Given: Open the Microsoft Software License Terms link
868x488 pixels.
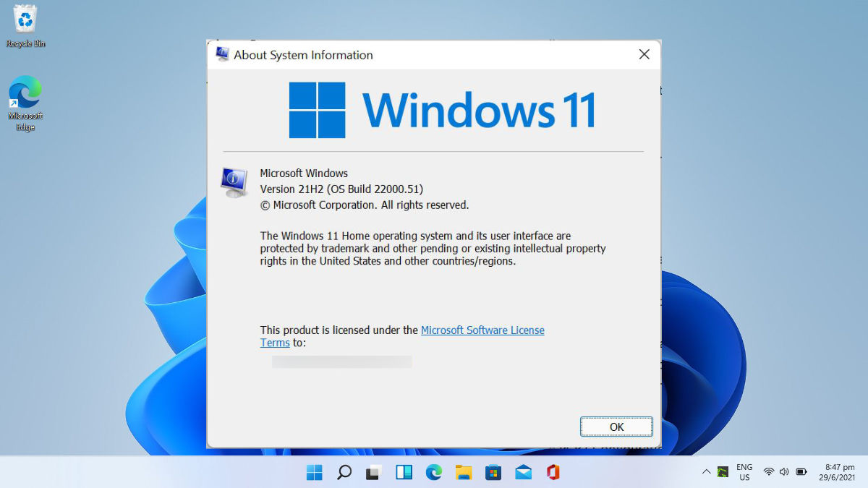Looking at the screenshot, I should 482,330.
